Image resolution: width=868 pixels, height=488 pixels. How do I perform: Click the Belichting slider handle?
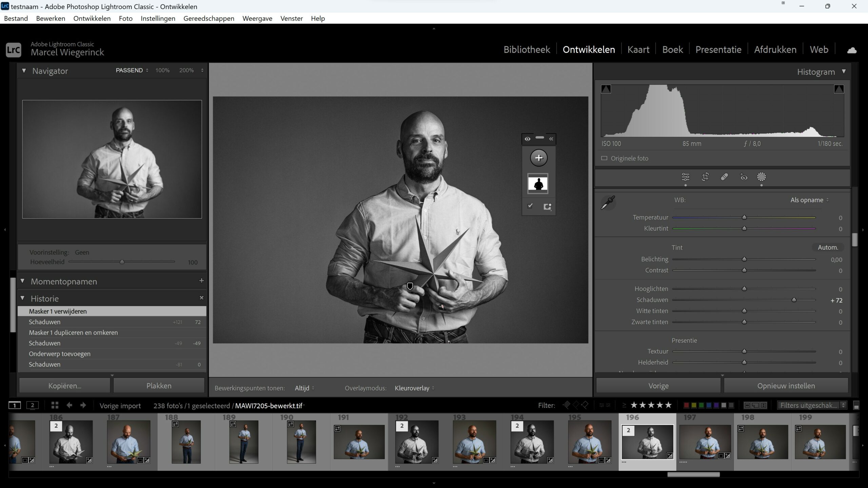[744, 259]
